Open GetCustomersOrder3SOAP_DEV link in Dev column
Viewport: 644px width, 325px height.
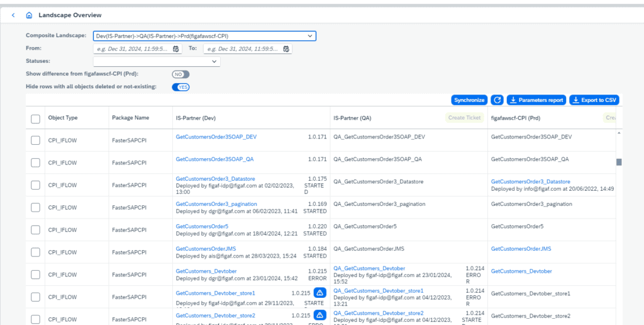(x=216, y=137)
